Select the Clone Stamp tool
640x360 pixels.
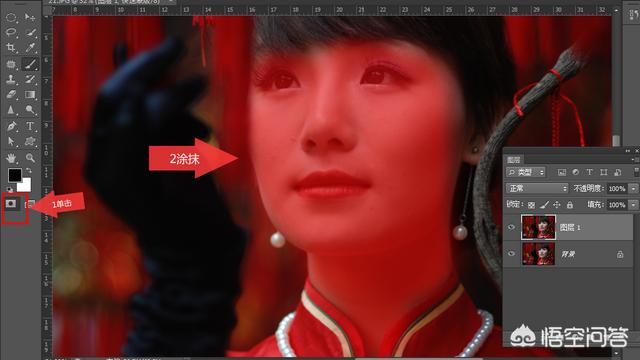pyautogui.click(x=11, y=79)
